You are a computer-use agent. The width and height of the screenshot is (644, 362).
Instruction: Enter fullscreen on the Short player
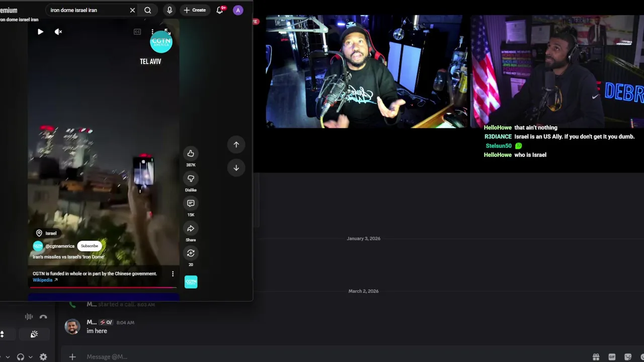(x=168, y=32)
